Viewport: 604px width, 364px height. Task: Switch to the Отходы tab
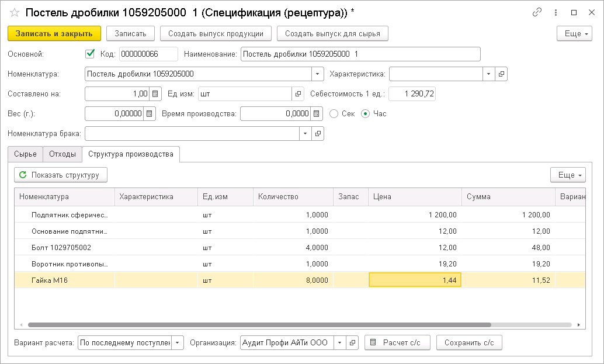pos(63,154)
